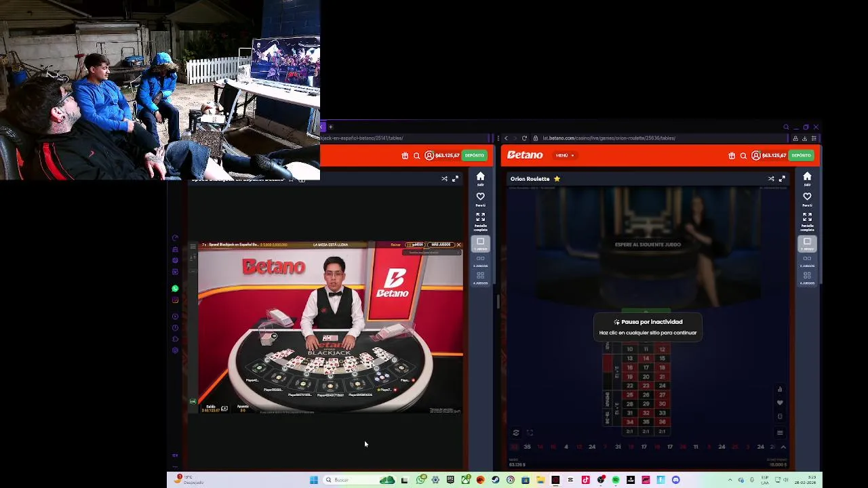The height and width of the screenshot is (488, 868).
Task: Open Steam from the taskbar
Action: tap(496, 480)
